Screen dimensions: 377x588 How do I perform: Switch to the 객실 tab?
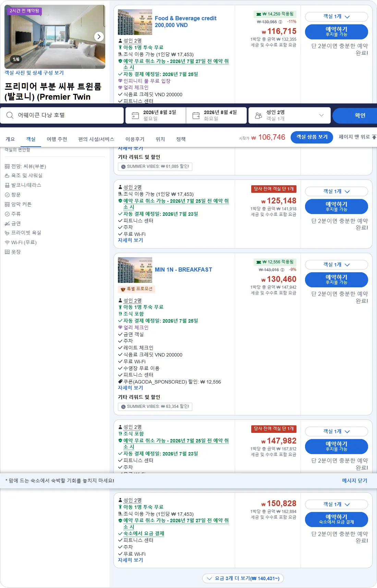click(31, 139)
